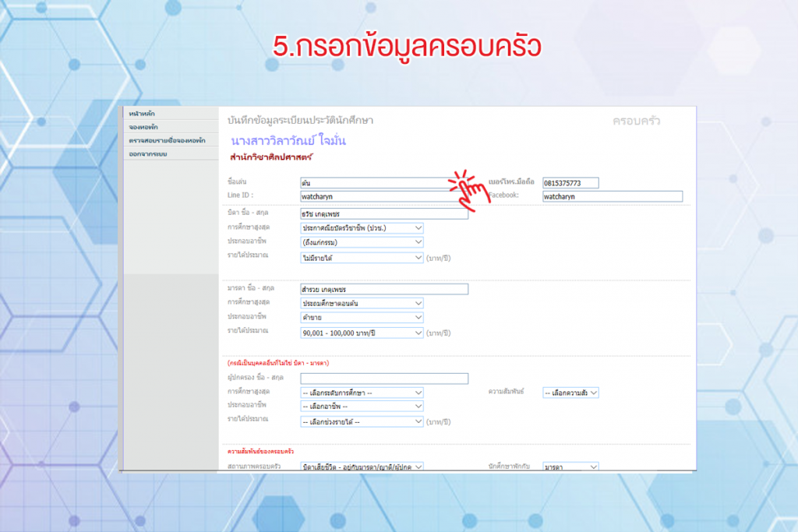The height and width of the screenshot is (532, 798).
Task: Expand father's education level dropdown
Action: coord(362,227)
